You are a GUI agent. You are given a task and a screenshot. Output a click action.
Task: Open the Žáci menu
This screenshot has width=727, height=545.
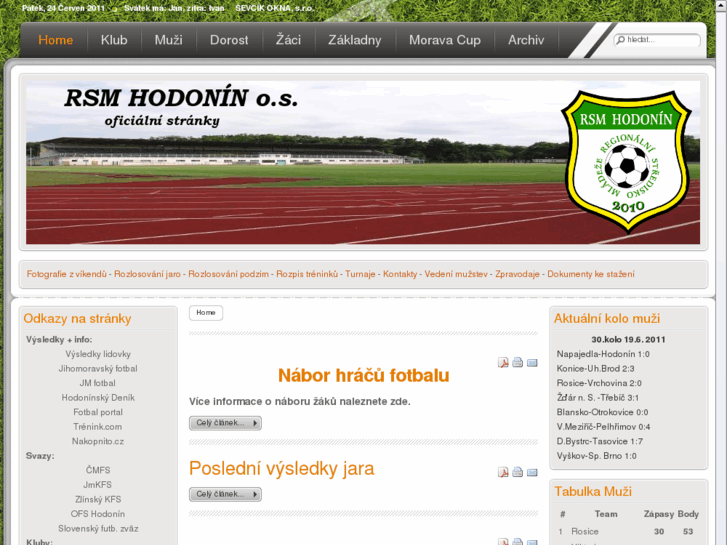coord(288,40)
